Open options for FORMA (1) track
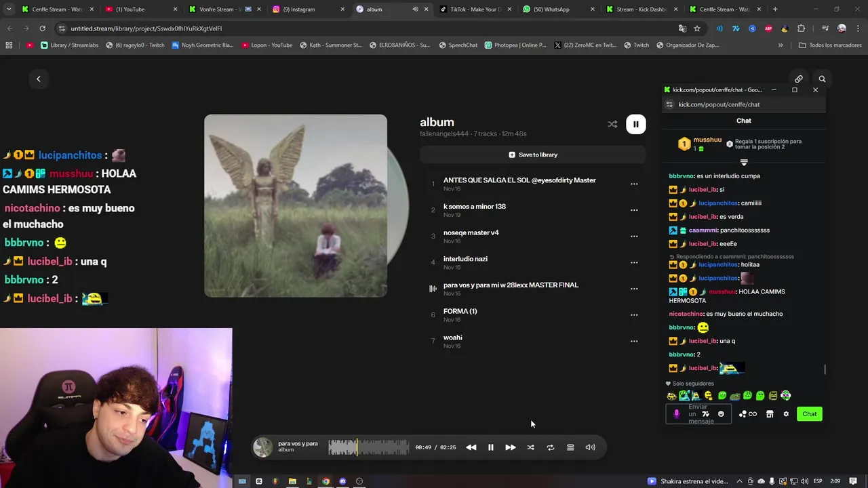The image size is (868, 488). click(634, 314)
